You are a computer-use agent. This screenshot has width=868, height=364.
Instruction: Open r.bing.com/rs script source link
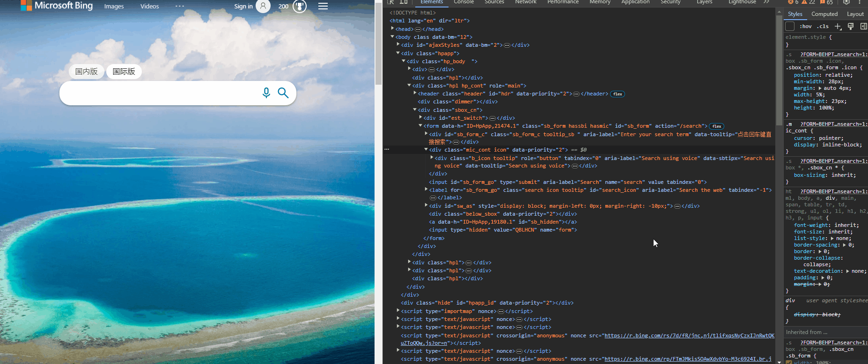689,335
